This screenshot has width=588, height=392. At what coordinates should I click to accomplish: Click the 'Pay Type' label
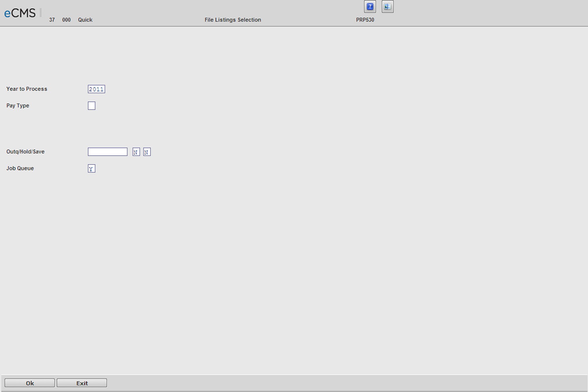tap(18, 106)
